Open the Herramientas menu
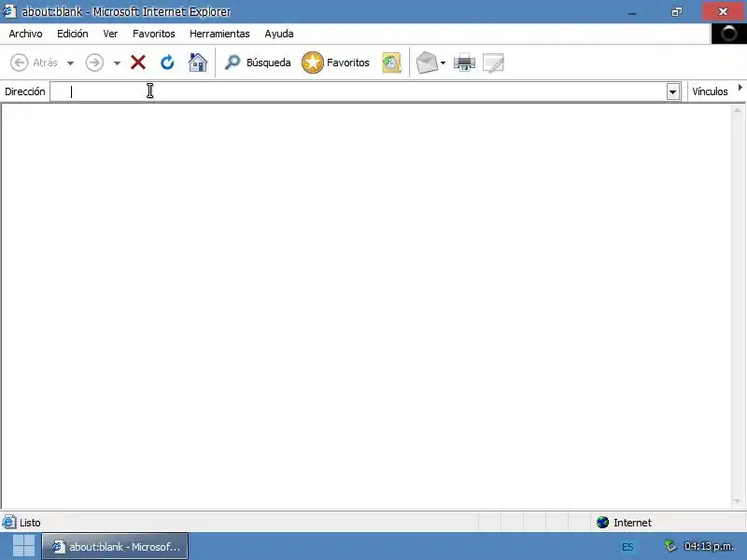 [219, 34]
